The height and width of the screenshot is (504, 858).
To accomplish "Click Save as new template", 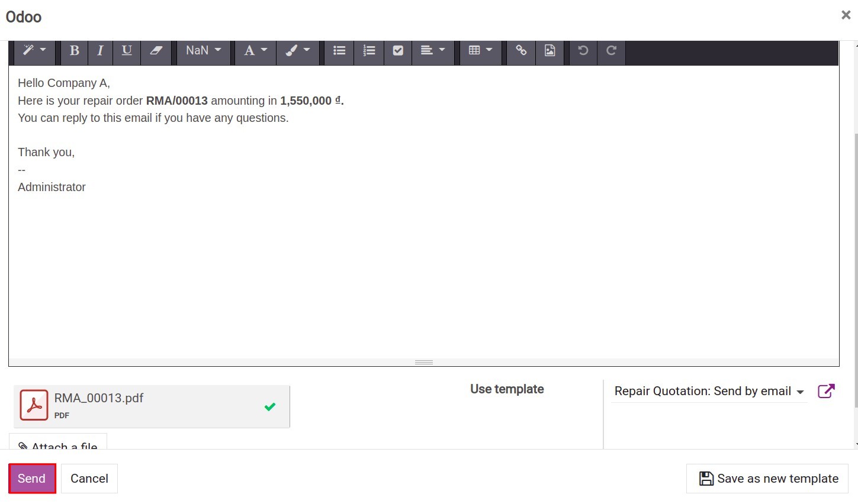I will (x=767, y=479).
